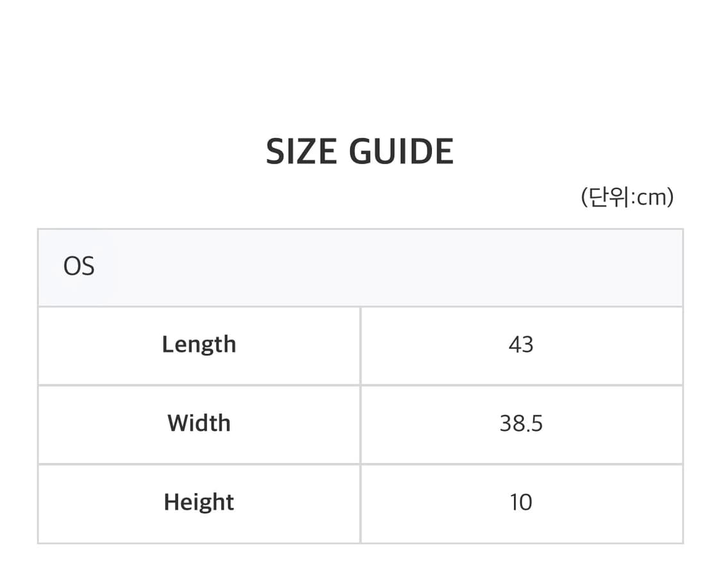The height and width of the screenshot is (588, 721).
Task: Select the OS size header text
Action: click(x=79, y=267)
